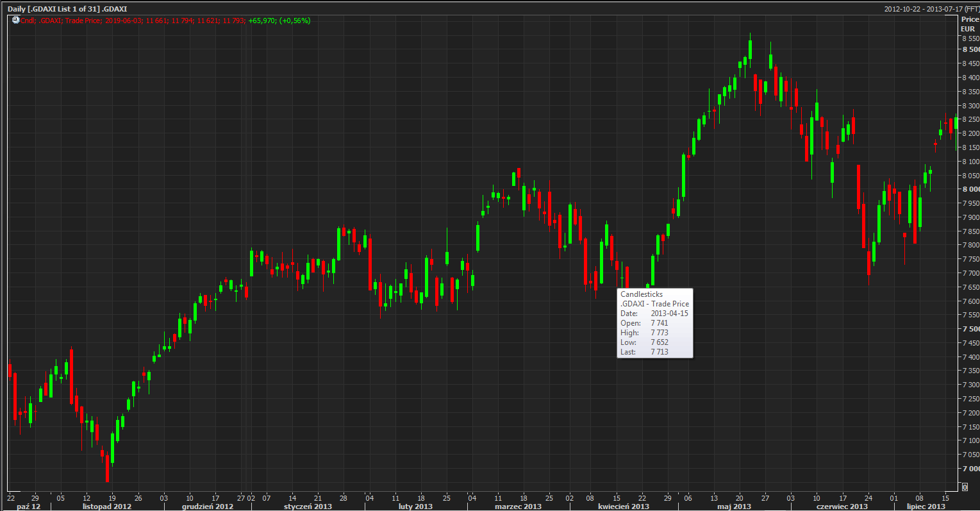This screenshot has width=980, height=511.
Task: Select maj 2013 on the time axis
Action: click(x=734, y=507)
